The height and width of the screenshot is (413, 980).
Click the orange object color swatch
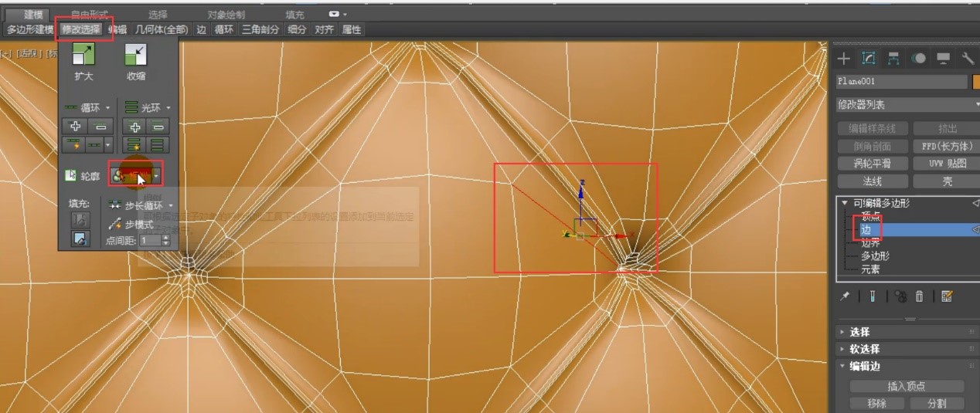[x=976, y=81]
